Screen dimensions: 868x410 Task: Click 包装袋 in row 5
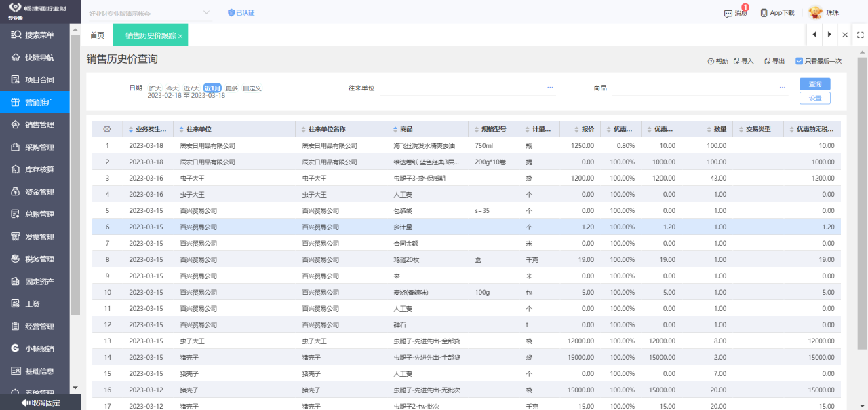tap(403, 210)
